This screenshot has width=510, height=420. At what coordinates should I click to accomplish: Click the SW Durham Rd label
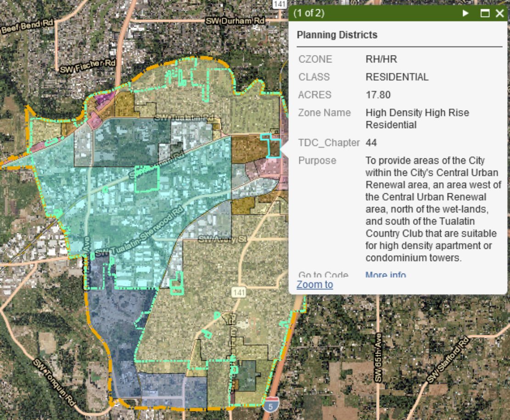pos(235,21)
